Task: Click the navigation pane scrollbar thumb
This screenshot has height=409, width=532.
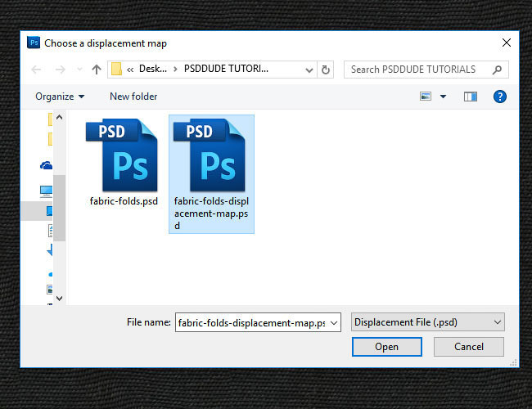Action: pyautogui.click(x=60, y=208)
